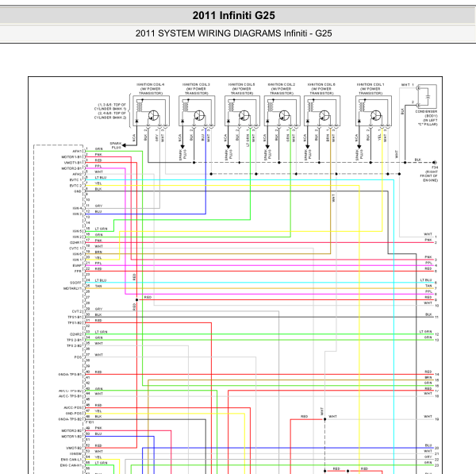Click the '2011 SYSTEM WIRING DIAGRAMS Infiniti - G25' subtitle

tap(233, 33)
